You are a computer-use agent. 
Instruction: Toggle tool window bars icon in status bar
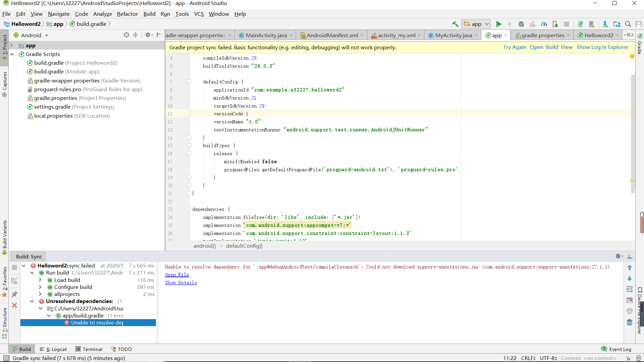(6, 358)
